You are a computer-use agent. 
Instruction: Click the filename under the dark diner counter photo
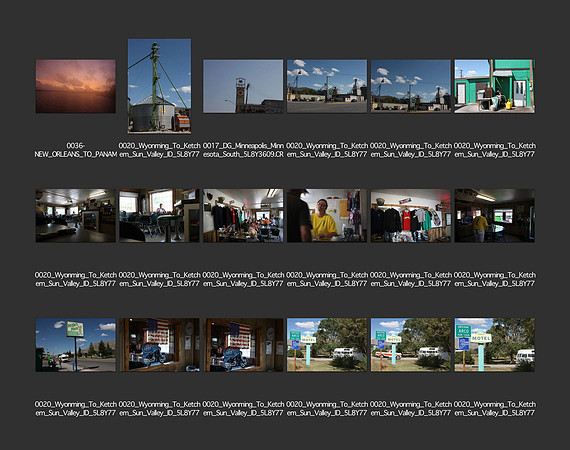pos(76,279)
